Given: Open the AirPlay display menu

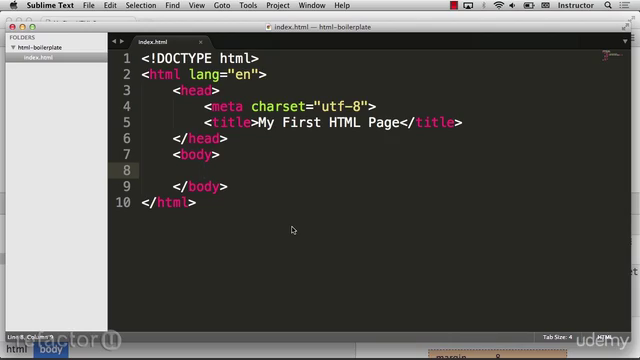Looking at the screenshot, I should (x=468, y=5).
